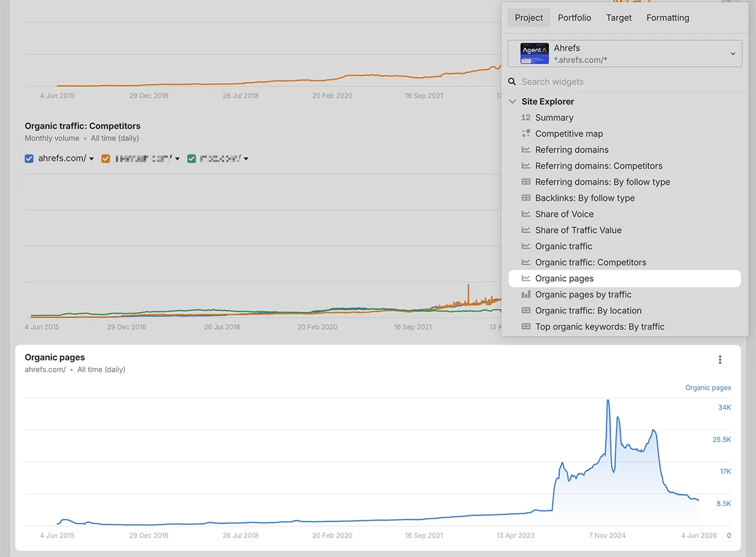Toggle the orange competitor checkbox
Screen dimensions: 756x557
pyautogui.click(x=106, y=159)
